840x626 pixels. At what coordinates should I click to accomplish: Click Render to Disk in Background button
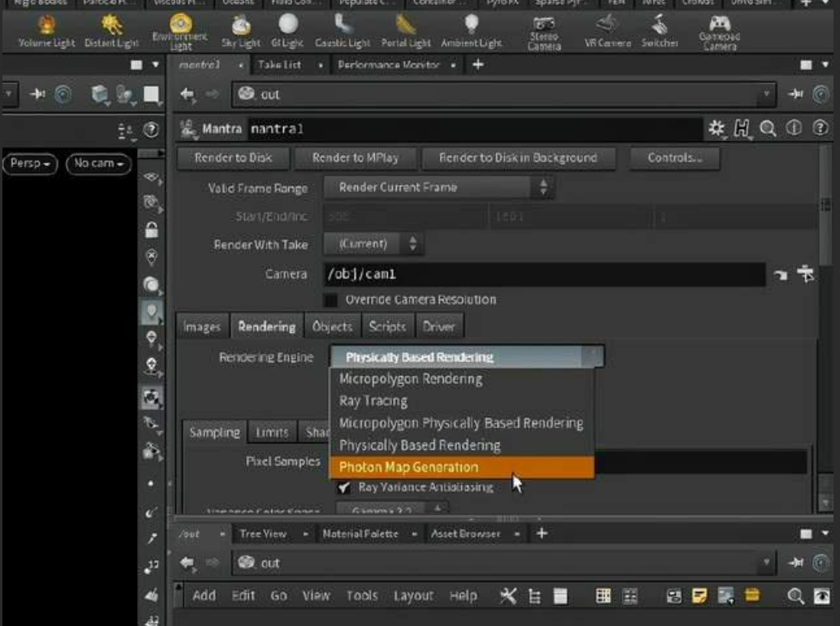click(x=518, y=158)
